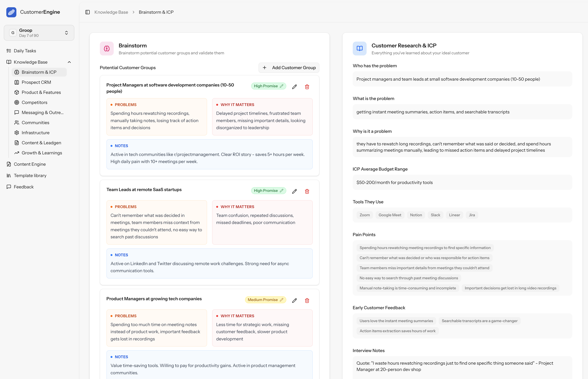Select the Notion tool tag

[x=416, y=215]
